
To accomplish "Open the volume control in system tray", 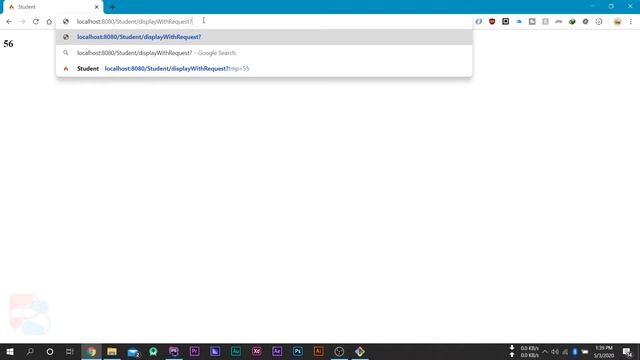I will pos(555,351).
